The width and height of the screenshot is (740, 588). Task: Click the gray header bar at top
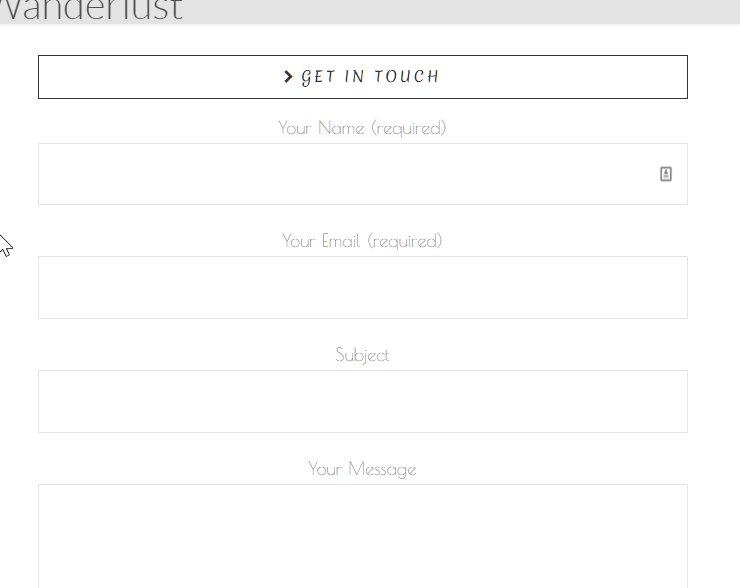(370, 11)
